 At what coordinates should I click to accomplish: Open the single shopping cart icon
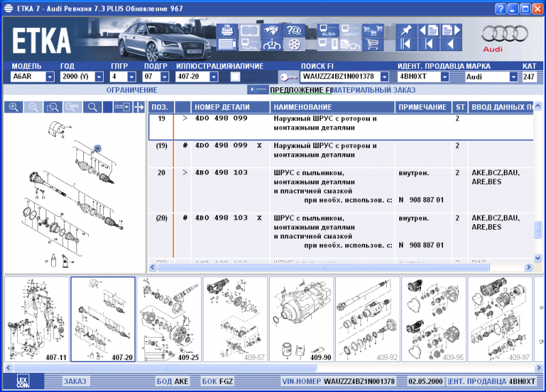[x=373, y=44]
